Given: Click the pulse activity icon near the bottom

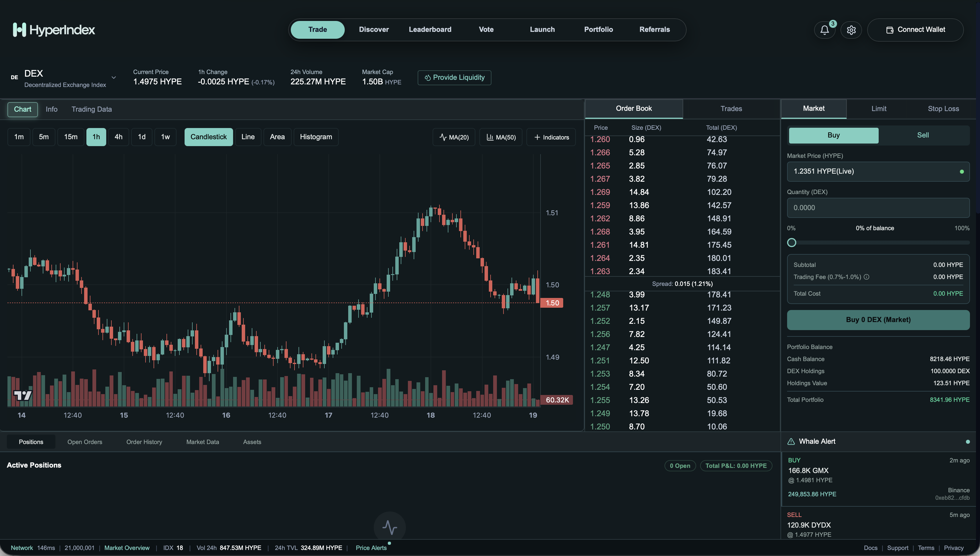Looking at the screenshot, I should [x=390, y=527].
